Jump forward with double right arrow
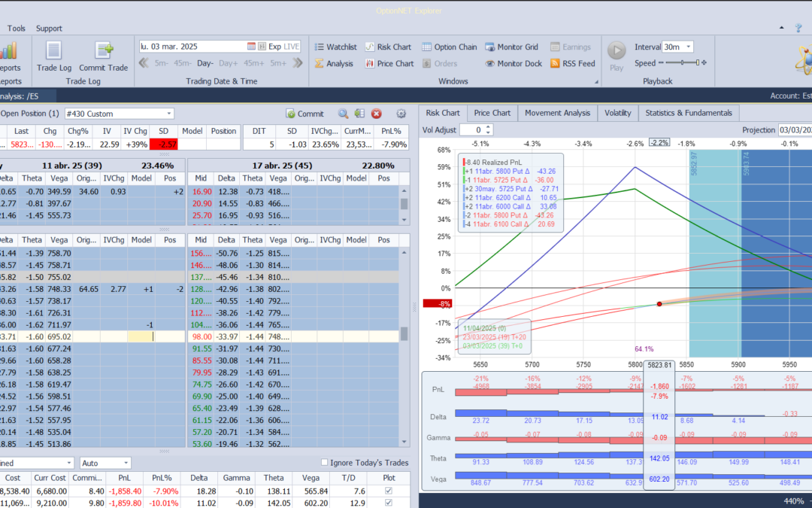812x508 pixels. [297, 63]
